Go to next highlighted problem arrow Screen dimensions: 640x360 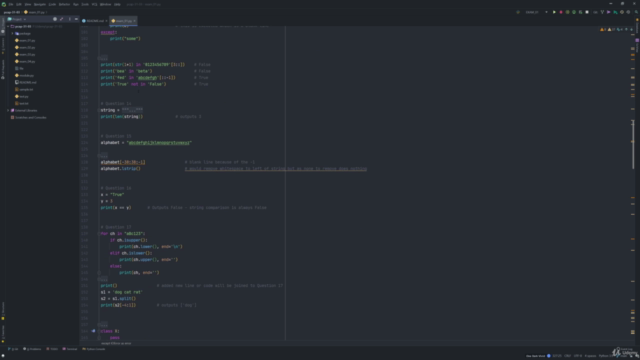[x=631, y=29]
